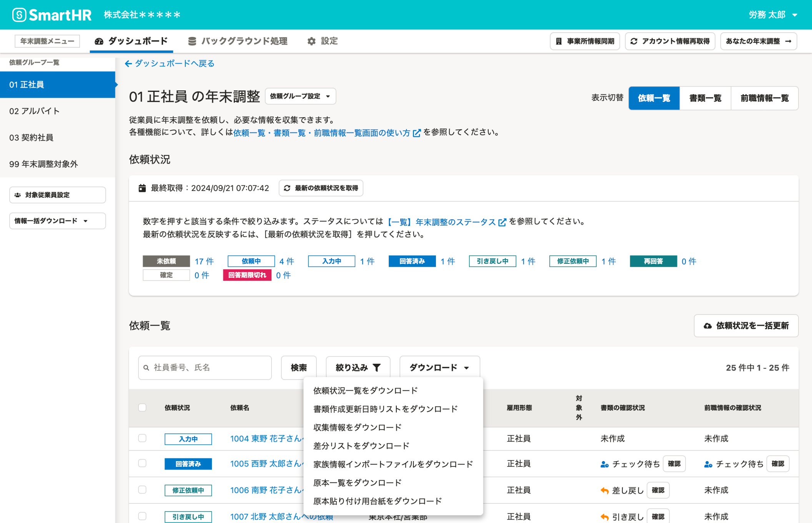Open the 設定 tab
This screenshot has height=523, width=812.
[323, 41]
